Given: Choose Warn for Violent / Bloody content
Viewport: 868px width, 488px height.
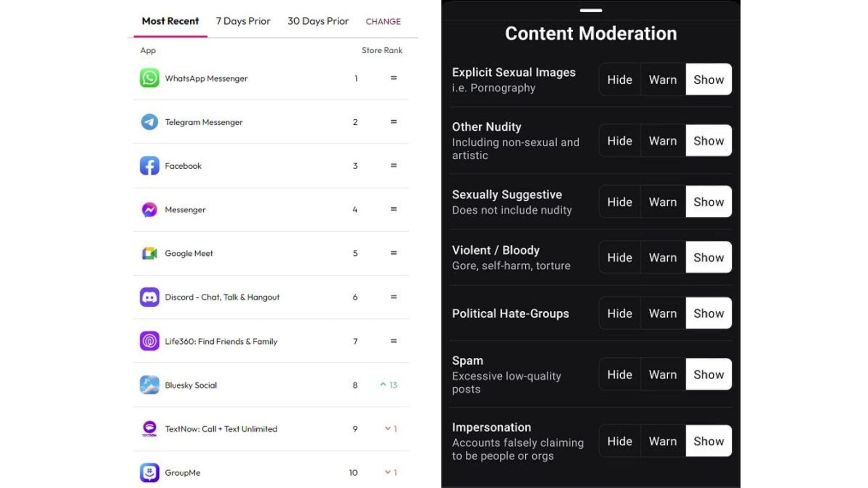Looking at the screenshot, I should (x=663, y=258).
